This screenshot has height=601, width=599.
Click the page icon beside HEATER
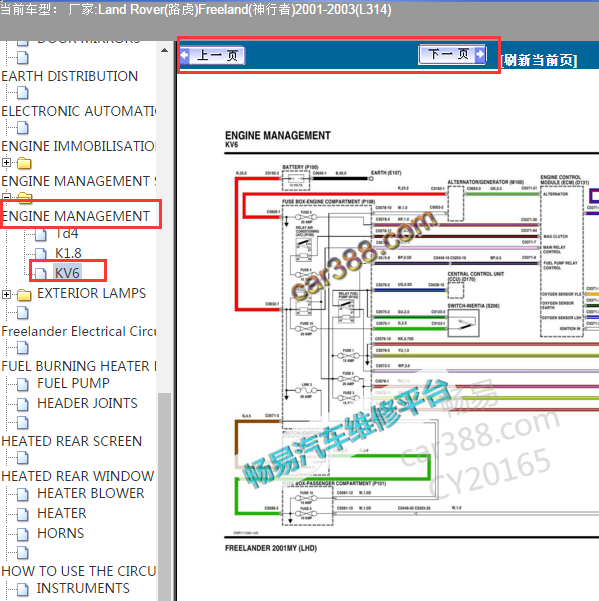pyautogui.click(x=23, y=514)
